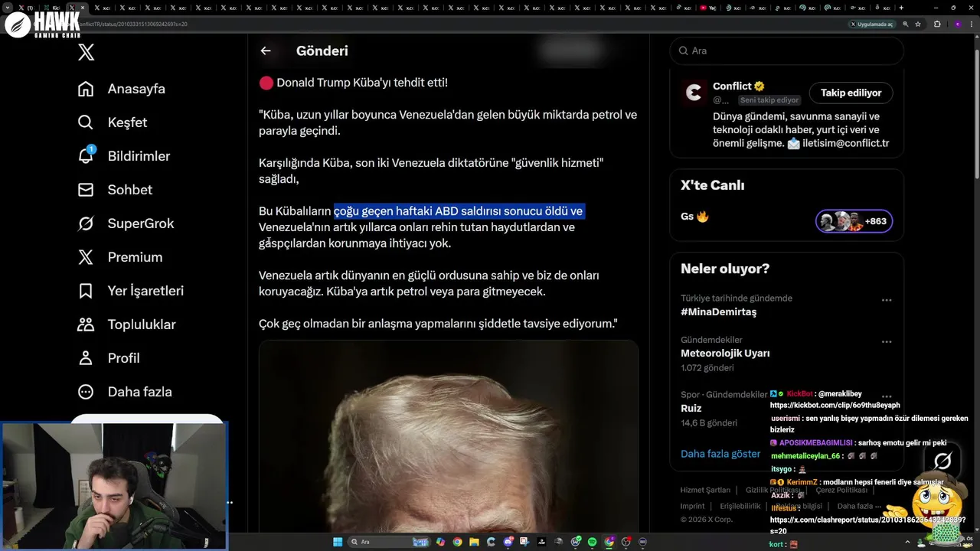Click the Topluluklar people icon

(x=86, y=324)
